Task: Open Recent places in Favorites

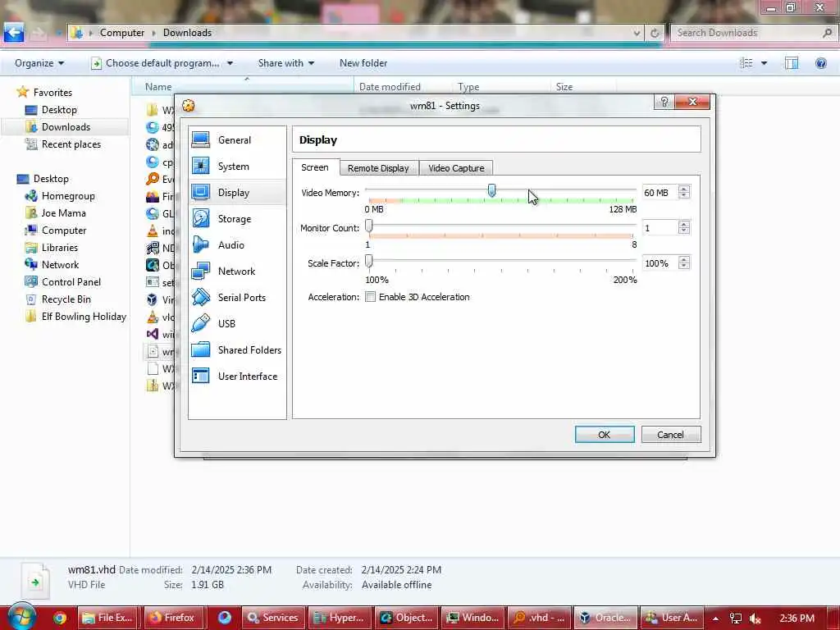Action: coord(64,144)
